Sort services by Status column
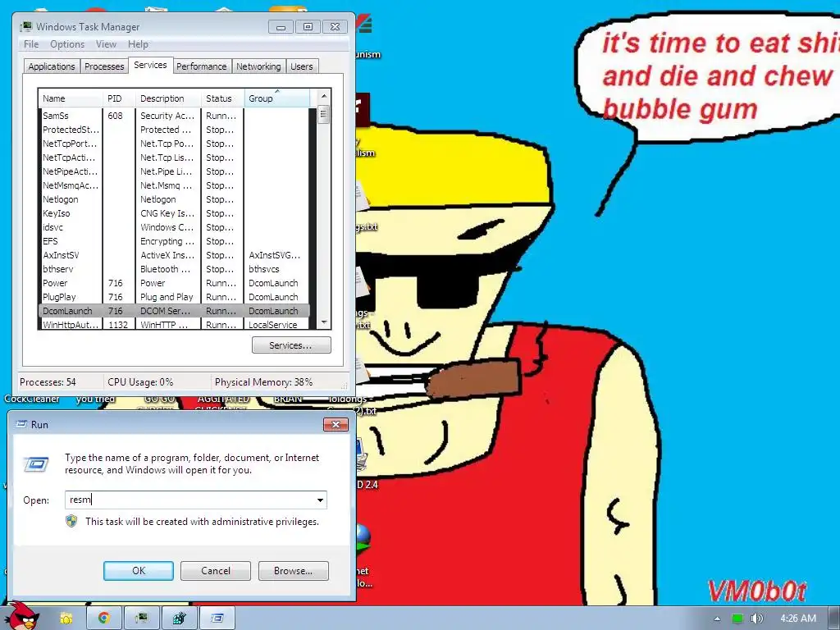This screenshot has width=840, height=630. tap(223, 98)
